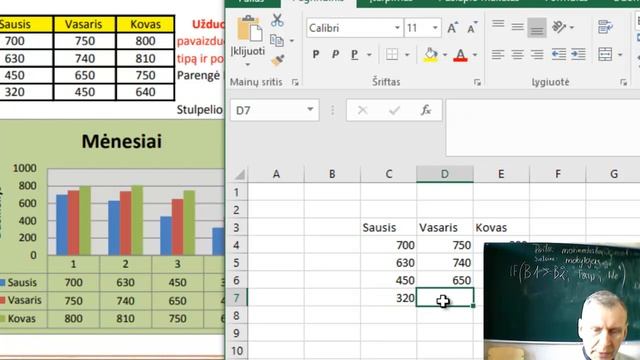Click the Merge and Center icon
This screenshot has width=640, height=360.
click(605, 54)
